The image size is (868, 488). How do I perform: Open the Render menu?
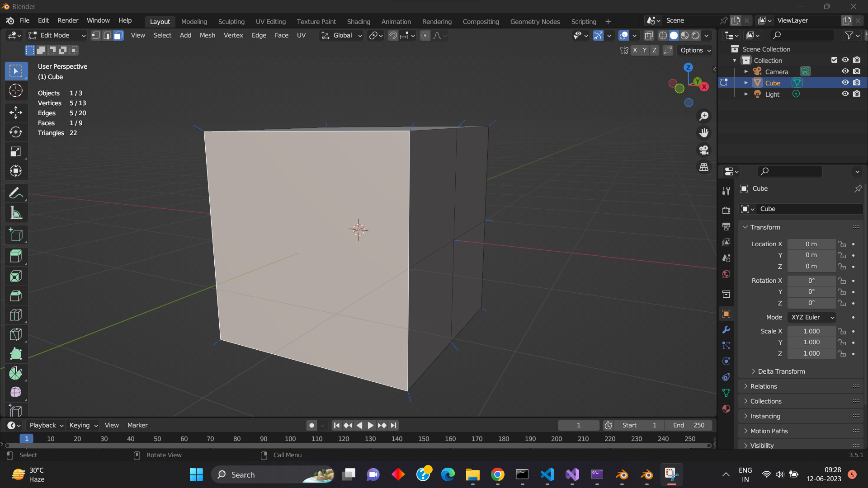coord(68,20)
